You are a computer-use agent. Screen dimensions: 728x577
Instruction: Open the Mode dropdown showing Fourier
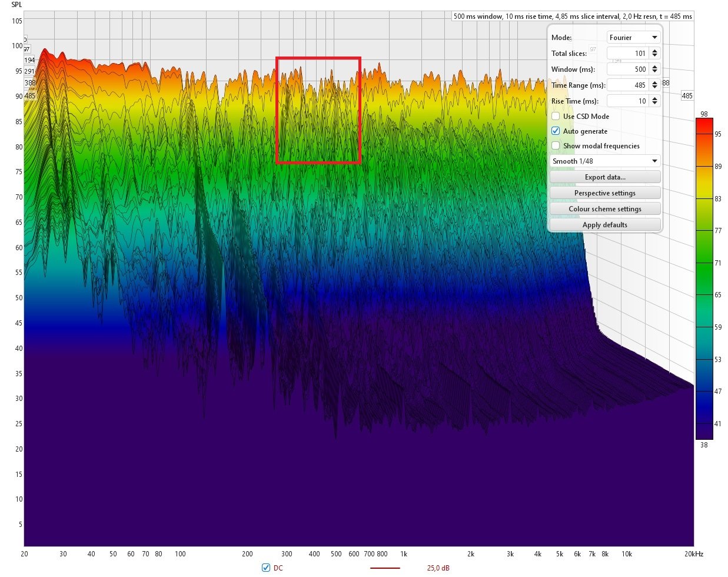click(633, 38)
